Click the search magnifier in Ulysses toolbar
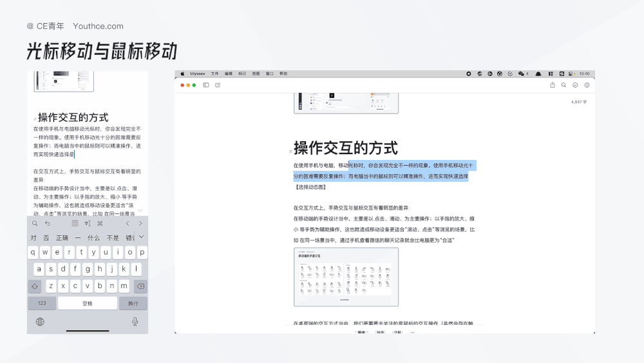Viewport: 644px width, 363px height. (564, 85)
